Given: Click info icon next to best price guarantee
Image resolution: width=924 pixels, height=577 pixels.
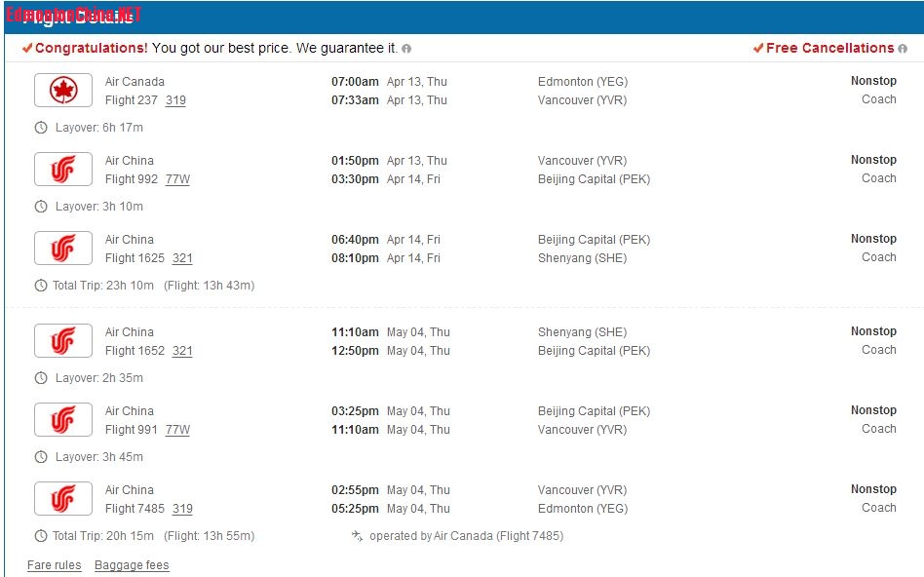Looking at the screenshot, I should pyautogui.click(x=406, y=49).
